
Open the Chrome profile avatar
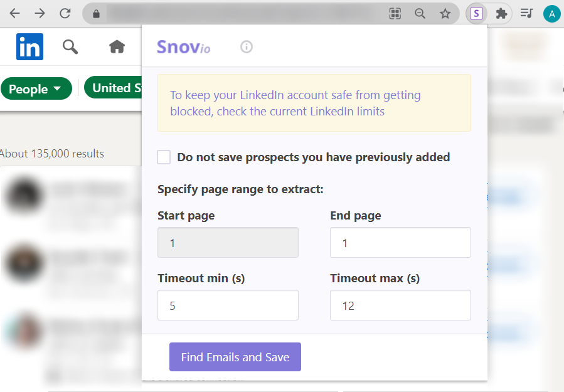(x=551, y=13)
